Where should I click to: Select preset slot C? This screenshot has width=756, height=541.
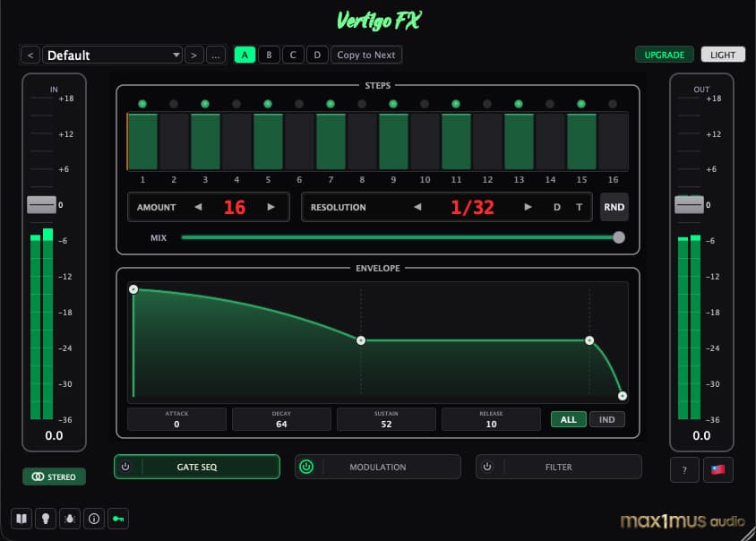click(293, 55)
